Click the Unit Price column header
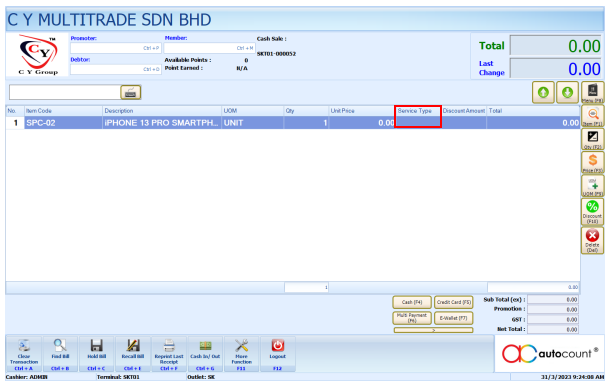Screen dimensions: 612x387 click(362, 111)
